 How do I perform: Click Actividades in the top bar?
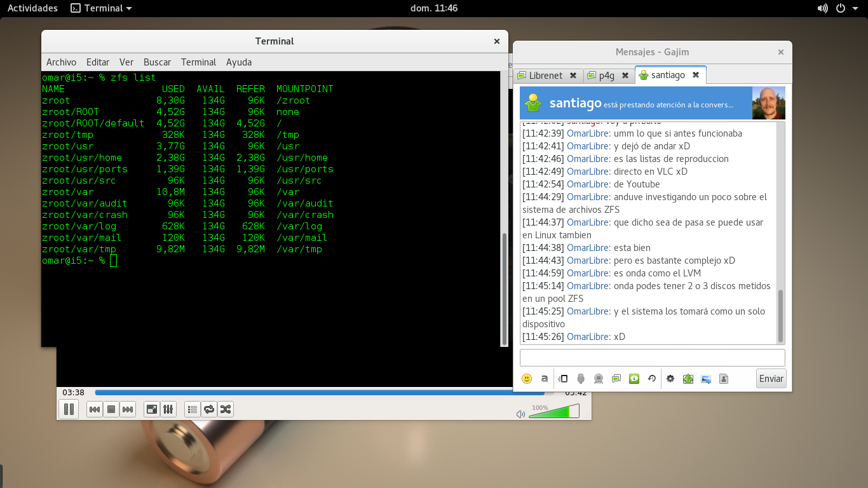(x=32, y=8)
